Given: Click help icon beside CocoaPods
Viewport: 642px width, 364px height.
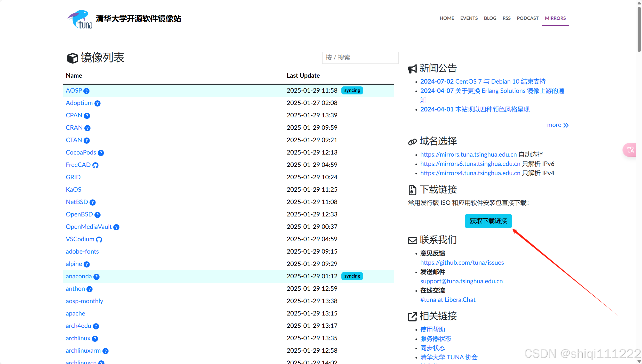Looking at the screenshot, I should (x=101, y=153).
